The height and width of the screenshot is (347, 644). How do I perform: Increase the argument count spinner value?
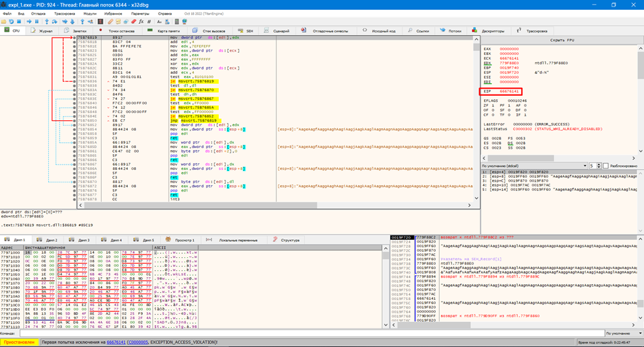point(599,165)
